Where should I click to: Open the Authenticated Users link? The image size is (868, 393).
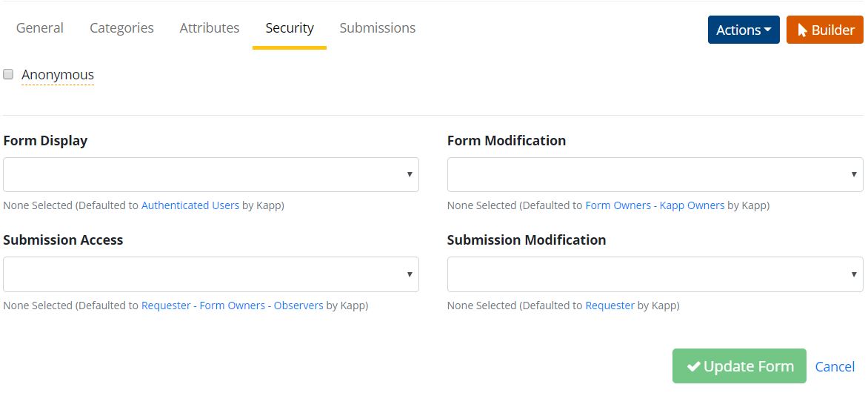190,205
